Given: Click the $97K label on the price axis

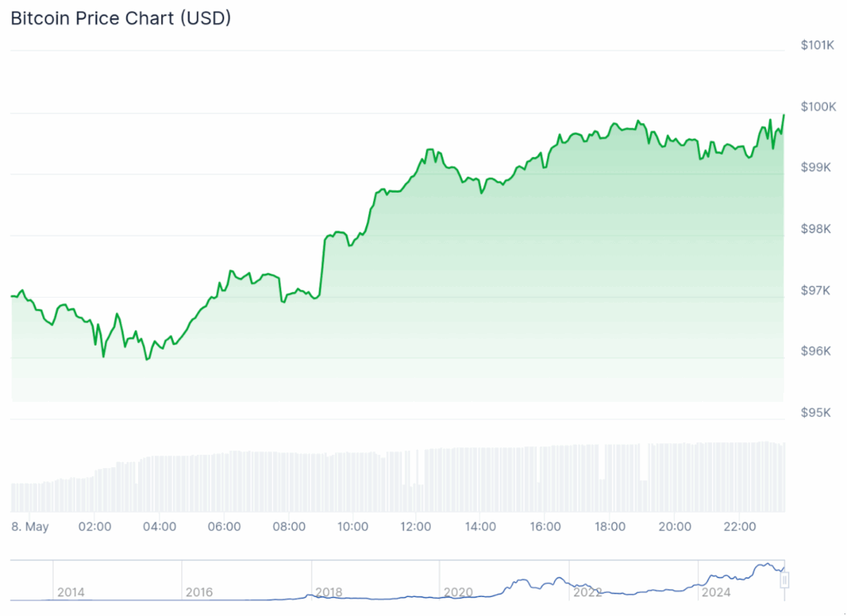Looking at the screenshot, I should coord(817,290).
